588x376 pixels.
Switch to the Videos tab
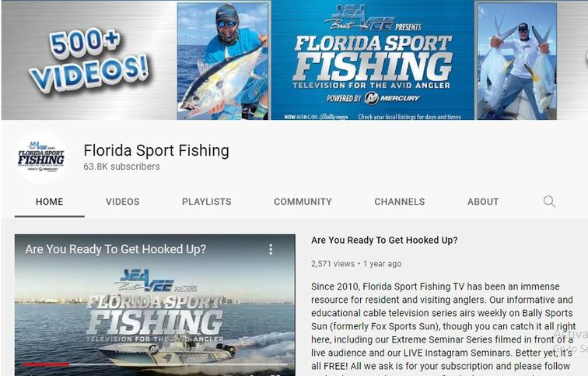coord(122,202)
